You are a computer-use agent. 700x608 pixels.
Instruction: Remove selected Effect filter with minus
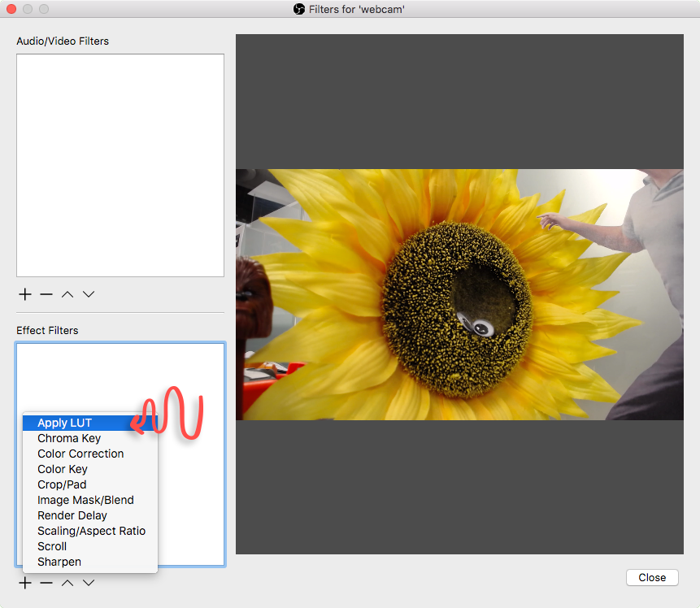[46, 583]
